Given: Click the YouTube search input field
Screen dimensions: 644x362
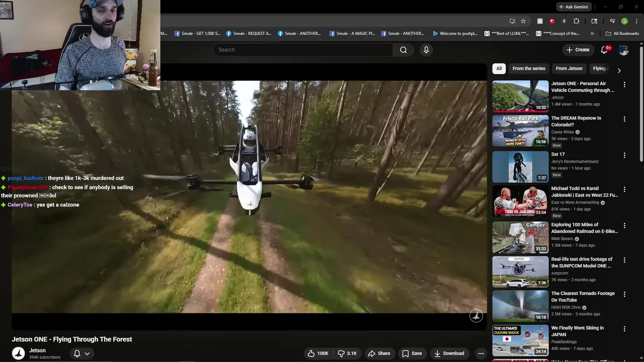Looking at the screenshot, I should point(303,50).
